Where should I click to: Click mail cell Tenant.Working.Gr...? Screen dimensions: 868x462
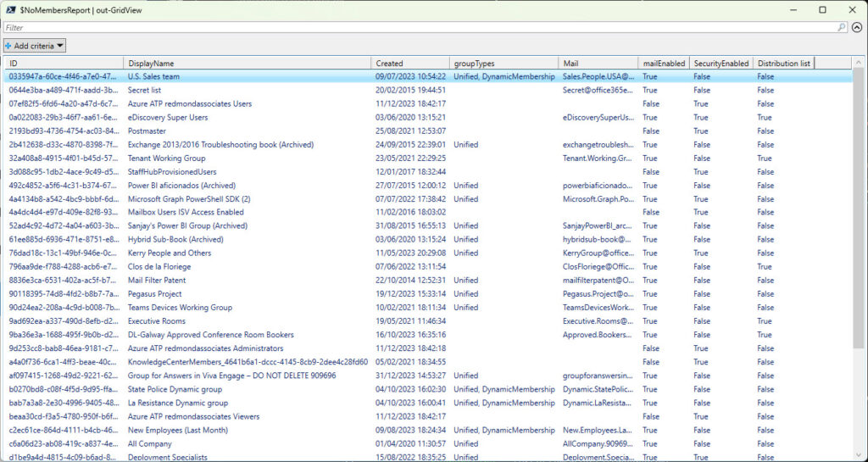[x=598, y=159]
